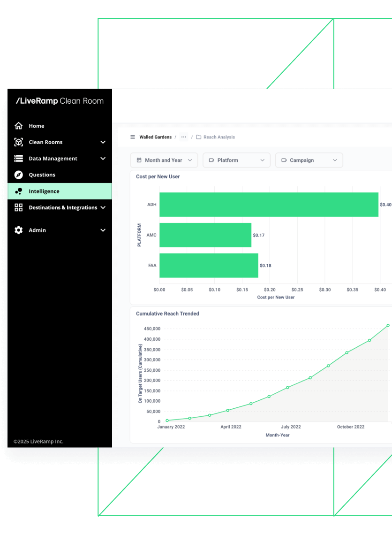
Task: Click the ADH bar in chart
Action: click(x=269, y=205)
